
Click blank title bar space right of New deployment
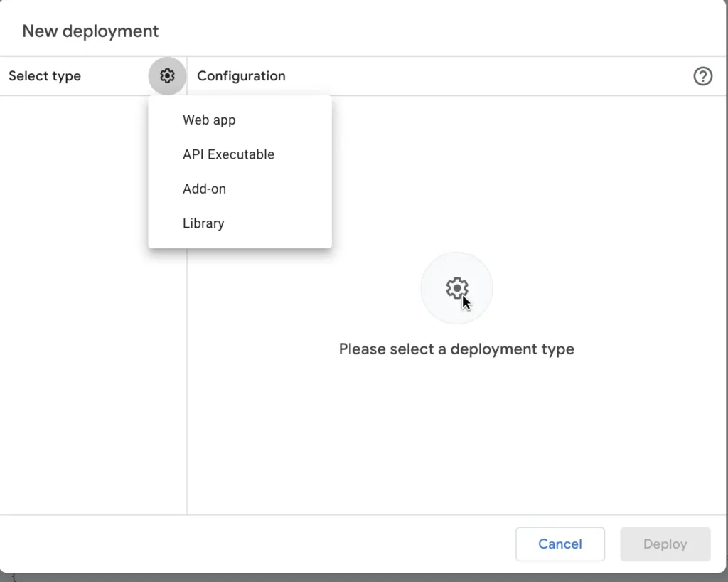pyautogui.click(x=427, y=31)
